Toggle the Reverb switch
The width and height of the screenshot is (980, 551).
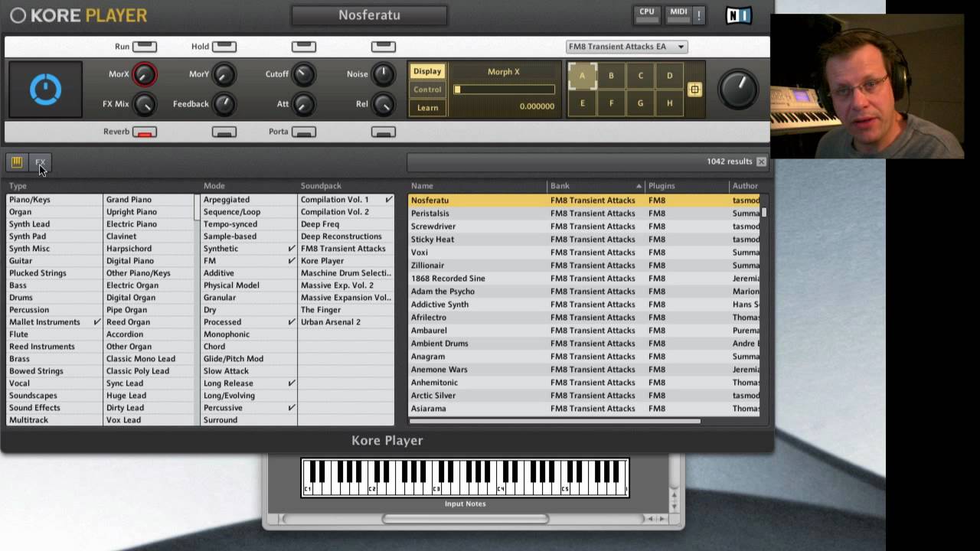tap(144, 132)
